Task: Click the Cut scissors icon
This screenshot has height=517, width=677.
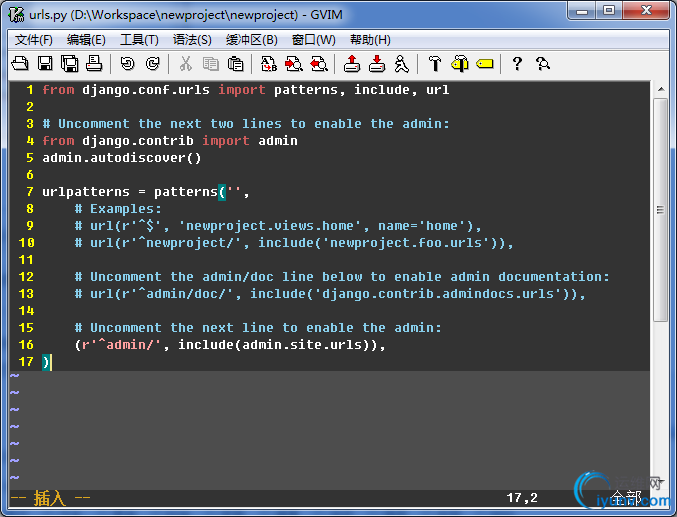Action: tap(186, 64)
